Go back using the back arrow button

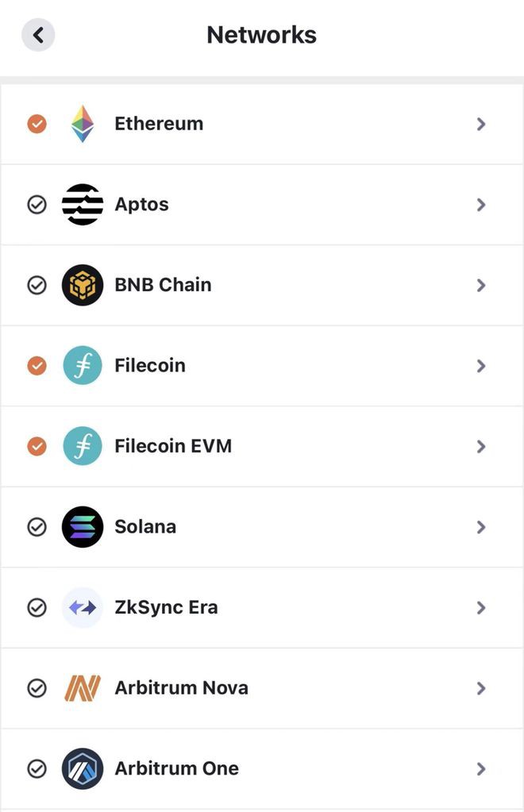click(x=38, y=35)
